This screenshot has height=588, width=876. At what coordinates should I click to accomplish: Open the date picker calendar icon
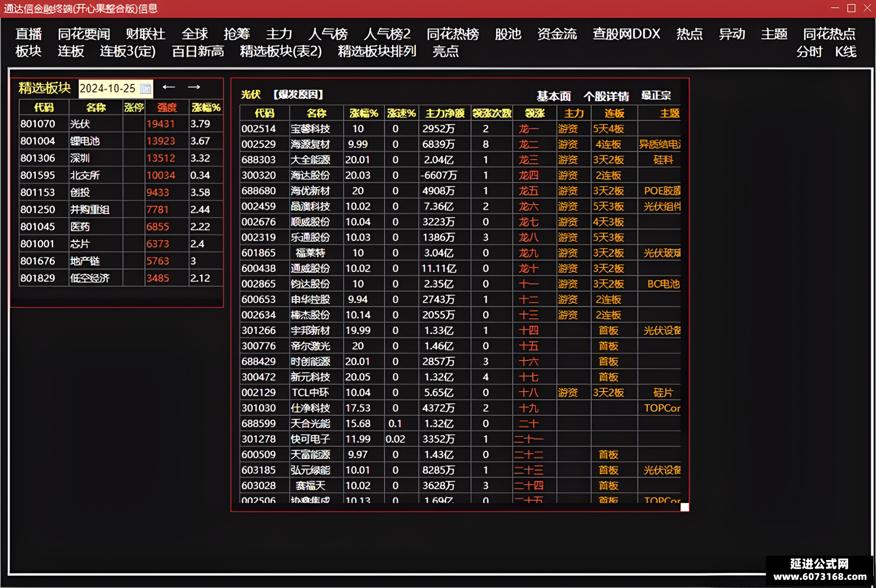146,89
